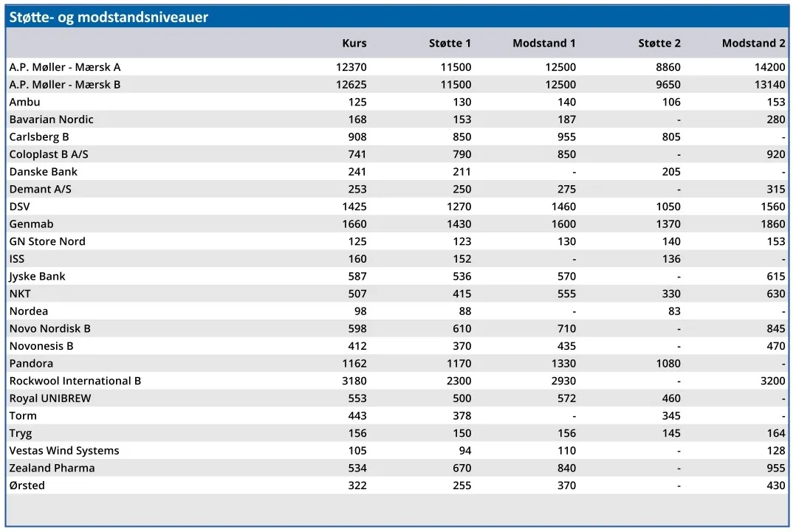Select the Støtte 2 column header

[659, 44]
